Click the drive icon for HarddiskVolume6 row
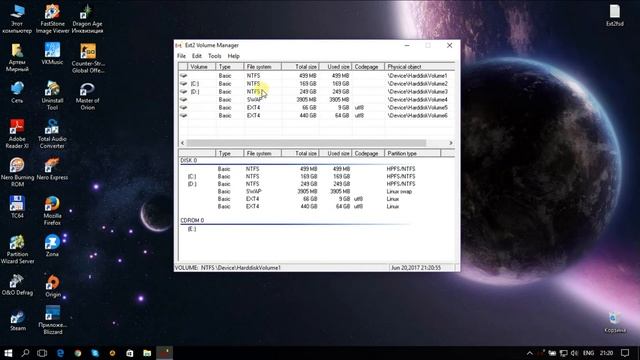Viewport: 640px width, 360px height. click(x=183, y=116)
